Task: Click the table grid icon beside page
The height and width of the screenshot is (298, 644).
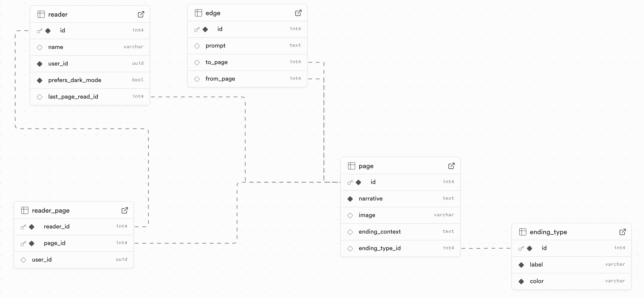Action: pos(351,166)
